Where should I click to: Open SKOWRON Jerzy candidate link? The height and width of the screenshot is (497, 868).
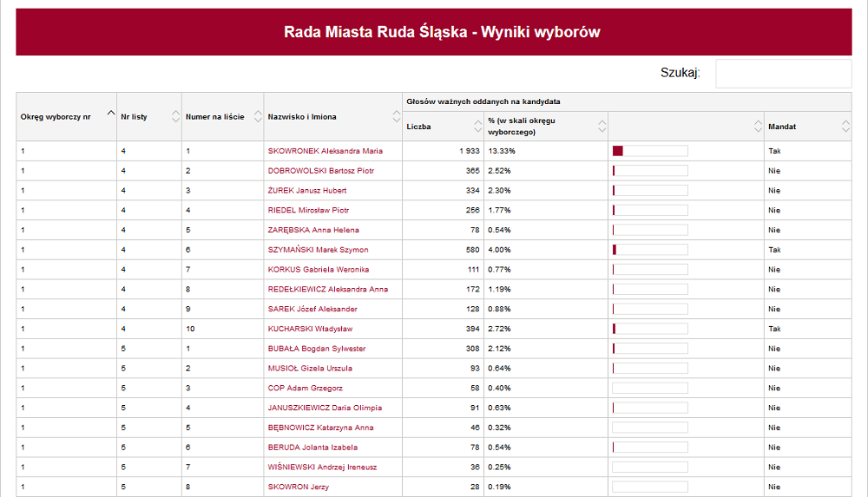(299, 487)
